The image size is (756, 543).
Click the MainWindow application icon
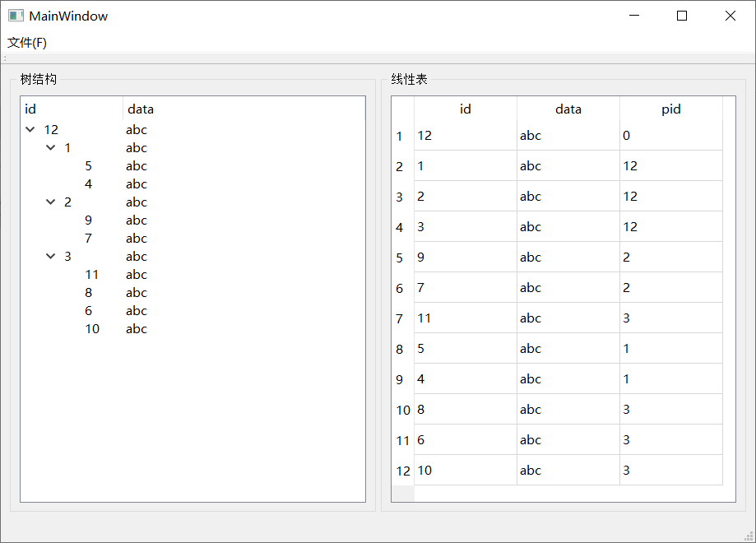click(16, 16)
